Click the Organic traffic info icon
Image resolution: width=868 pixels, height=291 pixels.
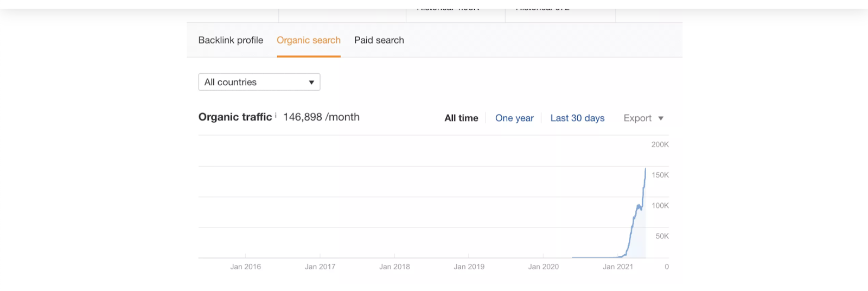276,115
